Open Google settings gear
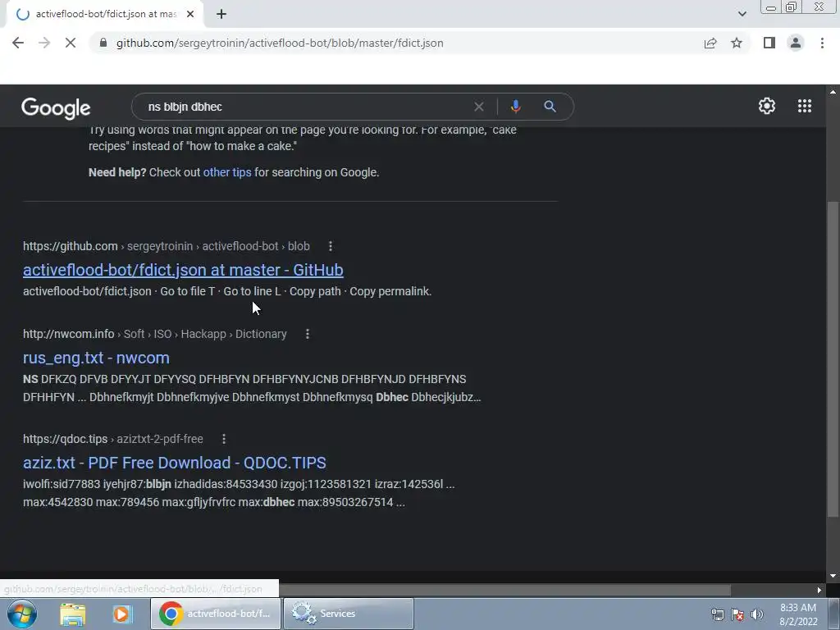Screen dimensions: 840x630 coord(767,106)
